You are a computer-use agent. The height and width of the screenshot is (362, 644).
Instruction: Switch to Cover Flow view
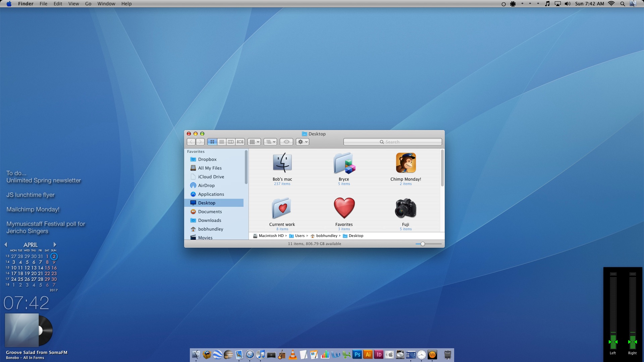click(240, 142)
